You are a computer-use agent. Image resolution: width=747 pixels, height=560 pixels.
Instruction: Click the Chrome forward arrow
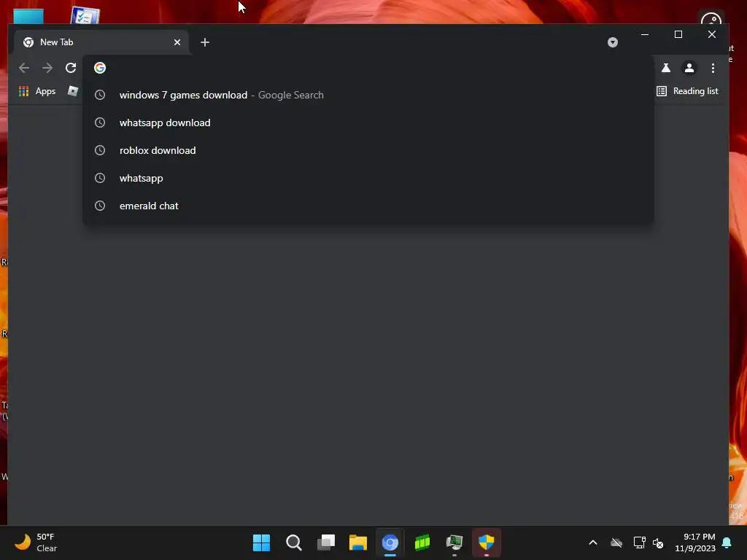pyautogui.click(x=47, y=68)
